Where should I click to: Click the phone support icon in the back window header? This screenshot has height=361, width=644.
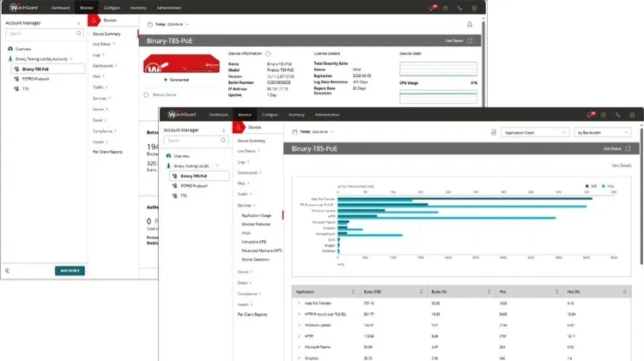pos(459,8)
